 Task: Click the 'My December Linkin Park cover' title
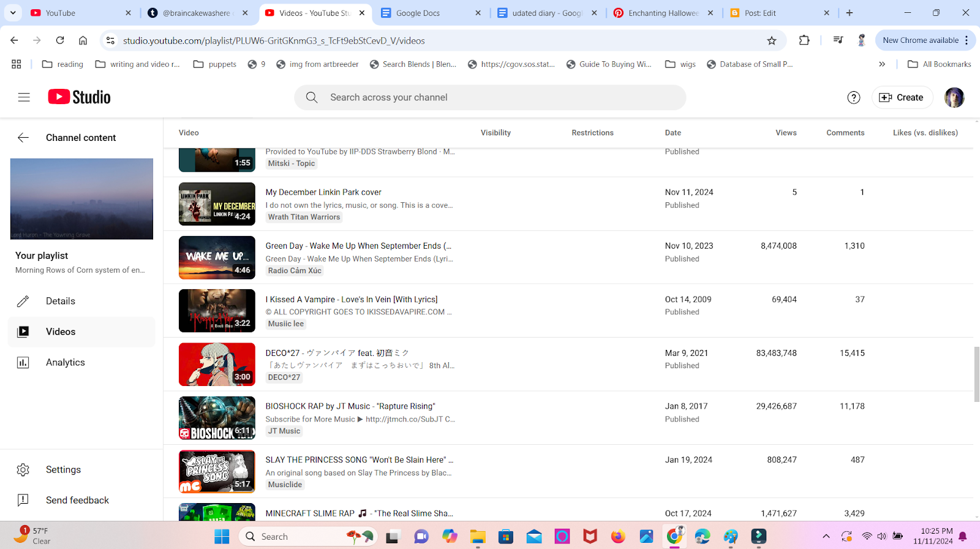pyautogui.click(x=323, y=192)
